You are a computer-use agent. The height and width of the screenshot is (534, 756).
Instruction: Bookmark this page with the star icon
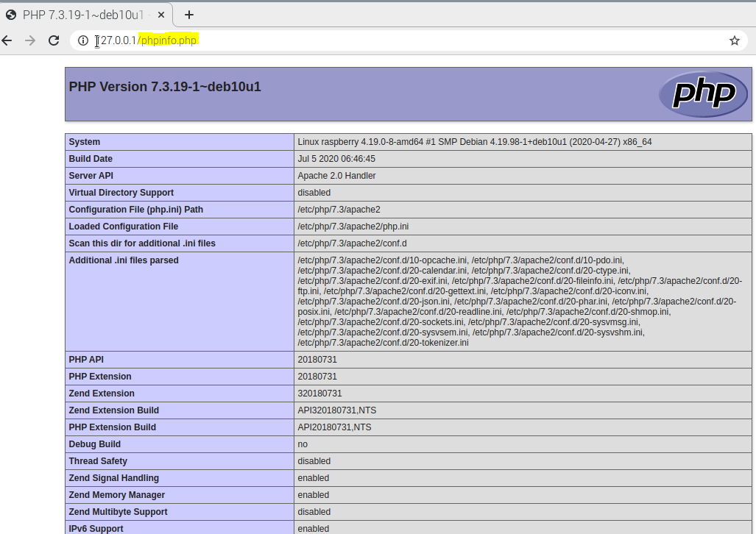click(735, 40)
